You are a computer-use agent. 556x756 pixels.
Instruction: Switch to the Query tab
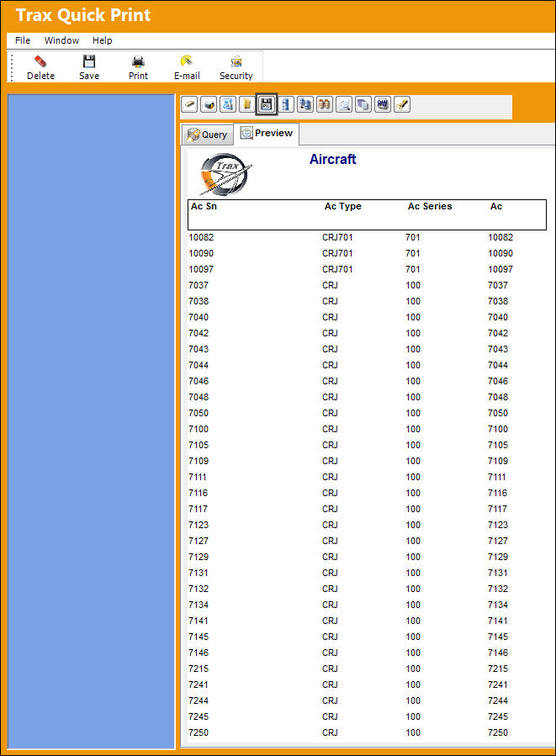(208, 135)
